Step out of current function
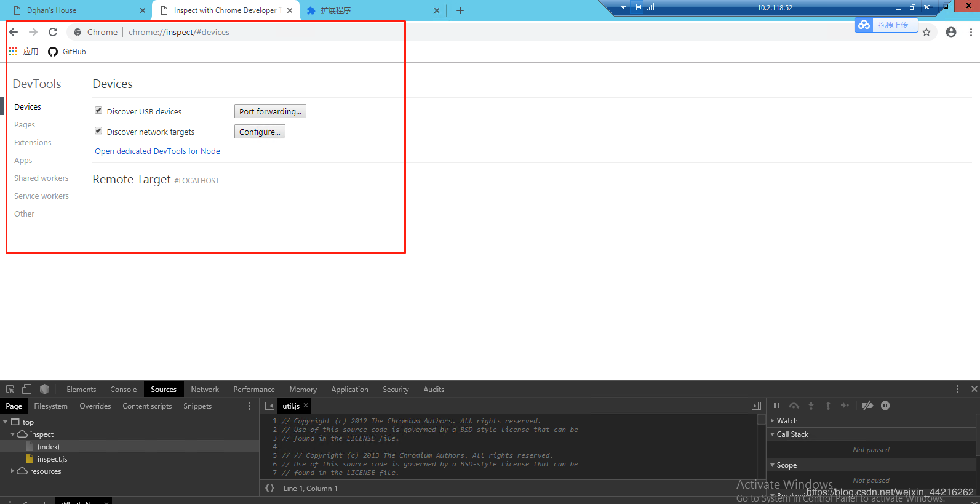 click(x=828, y=406)
